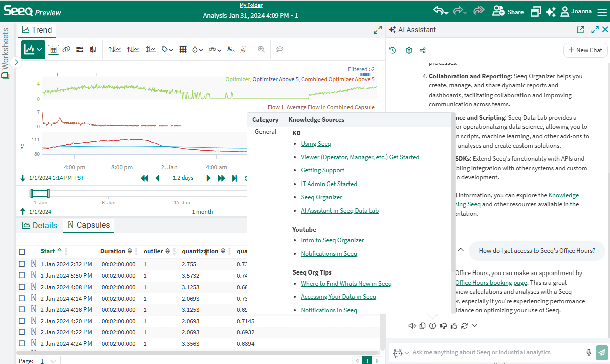Image resolution: width=610 pixels, height=364 pixels.
Task: Open the Getting Support link
Action: coord(323,170)
